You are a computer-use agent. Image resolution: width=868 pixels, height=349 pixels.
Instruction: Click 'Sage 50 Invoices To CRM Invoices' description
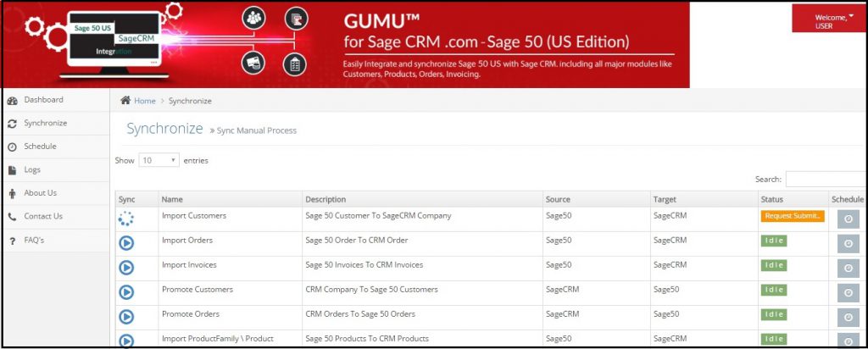[364, 264]
